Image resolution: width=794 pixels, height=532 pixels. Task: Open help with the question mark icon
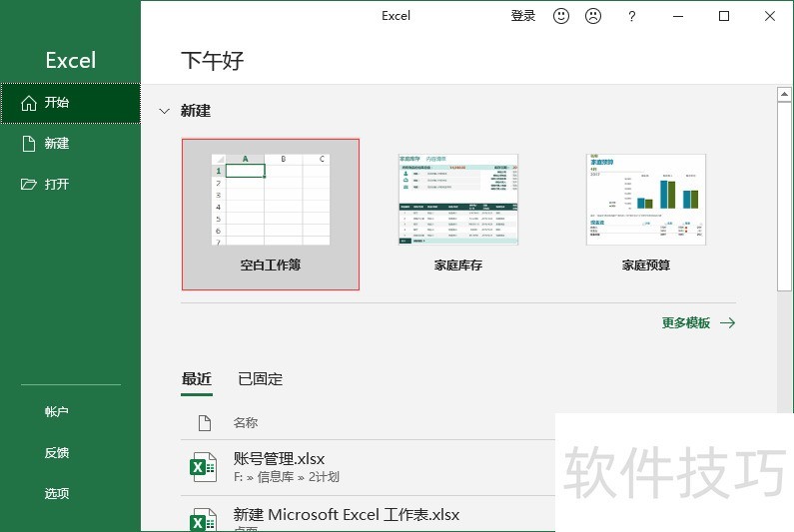click(x=631, y=16)
